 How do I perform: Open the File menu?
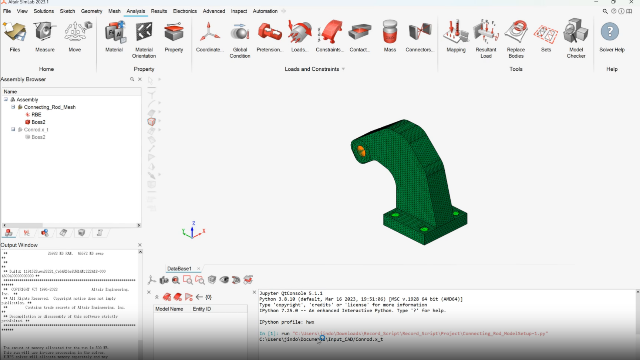pyautogui.click(x=7, y=11)
